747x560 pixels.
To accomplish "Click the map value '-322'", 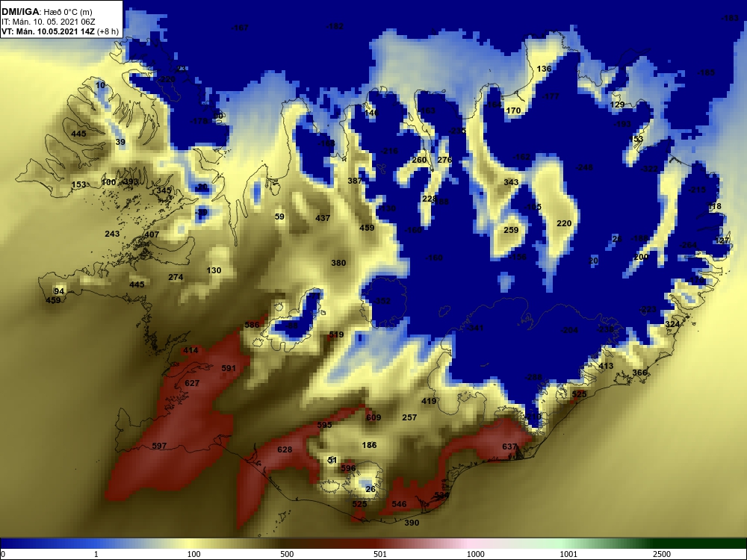I will tap(649, 169).
